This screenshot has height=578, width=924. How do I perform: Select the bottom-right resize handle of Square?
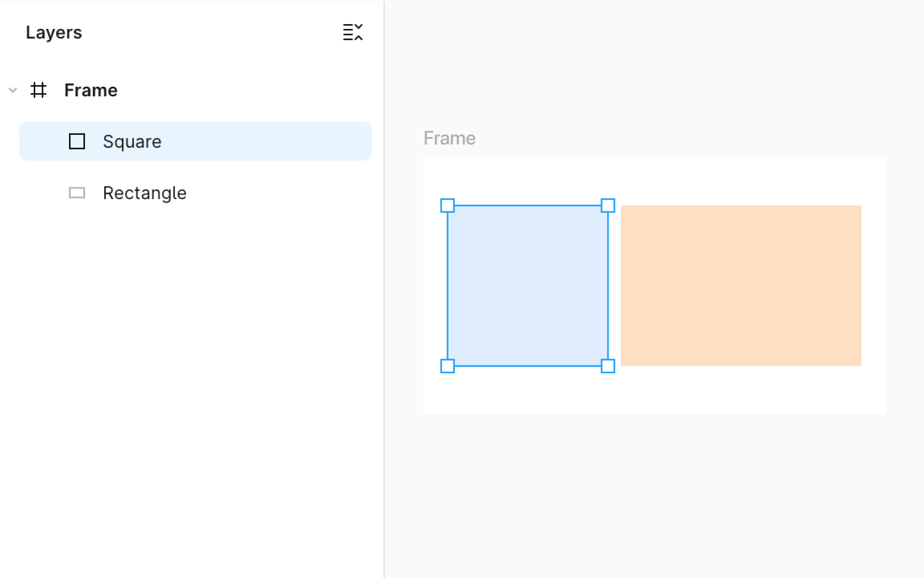(x=608, y=366)
